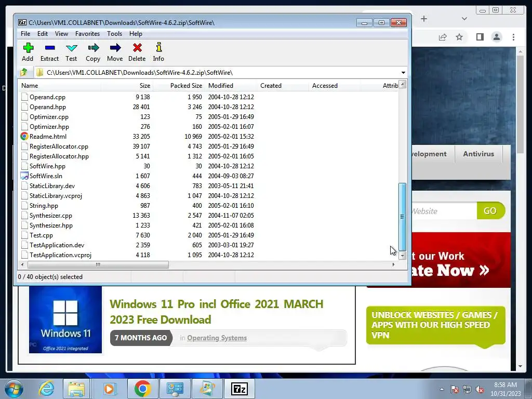Select the Copy toolbar icon
The width and height of the screenshot is (532, 399).
93,48
